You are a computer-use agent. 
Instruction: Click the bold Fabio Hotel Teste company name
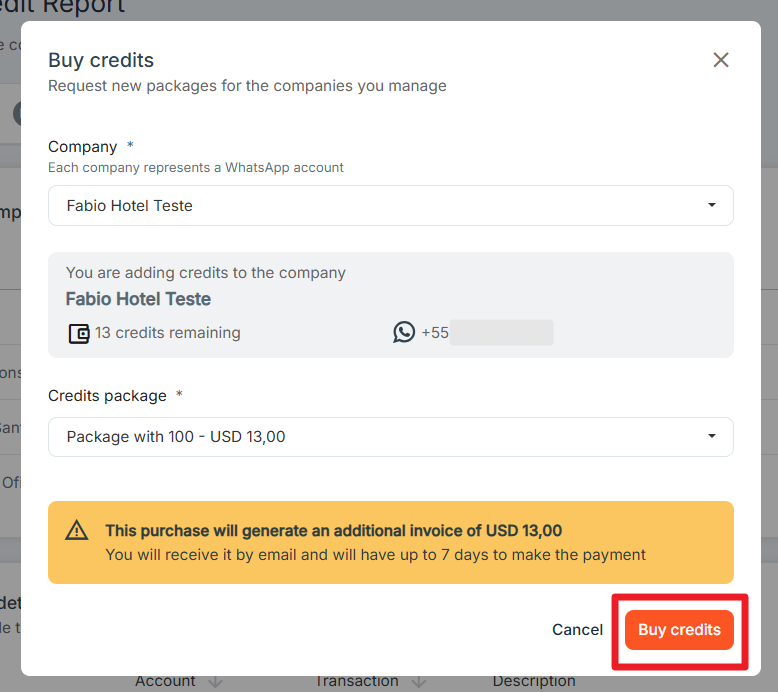click(138, 299)
